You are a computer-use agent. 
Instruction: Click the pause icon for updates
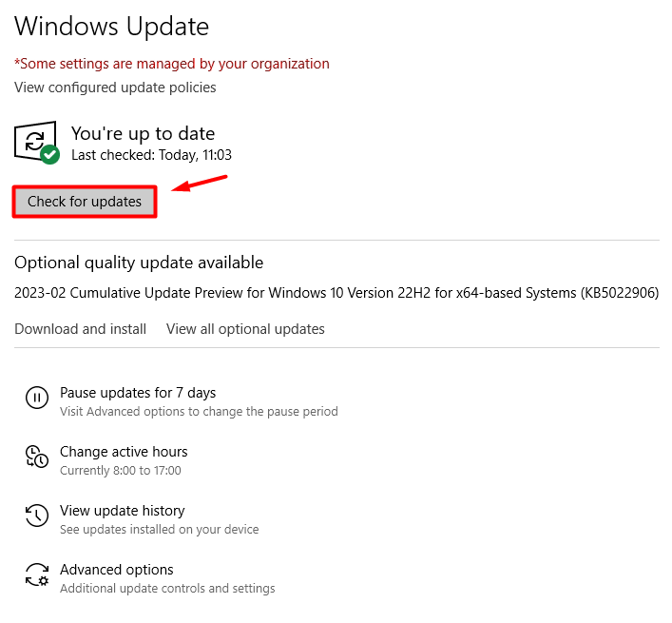pos(37,398)
